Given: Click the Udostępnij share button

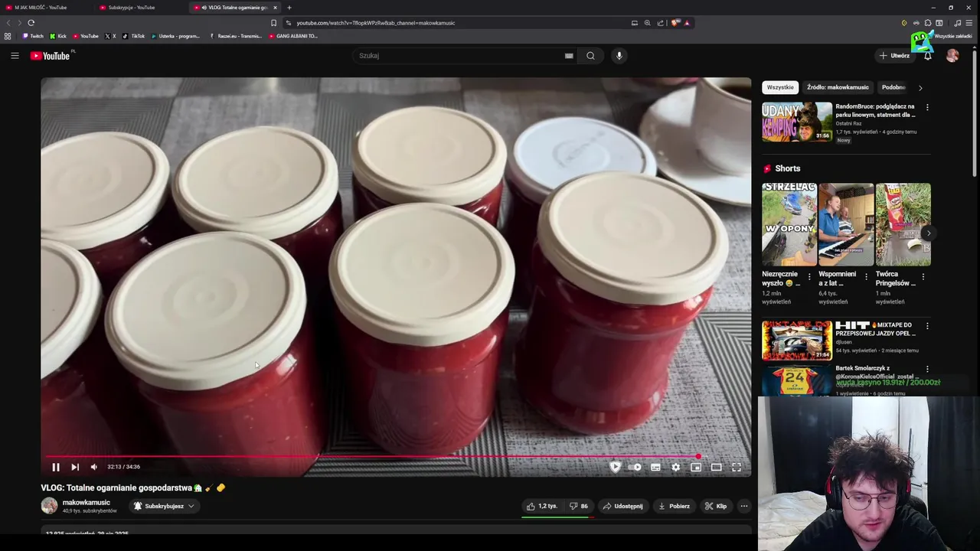Looking at the screenshot, I should click(x=622, y=506).
